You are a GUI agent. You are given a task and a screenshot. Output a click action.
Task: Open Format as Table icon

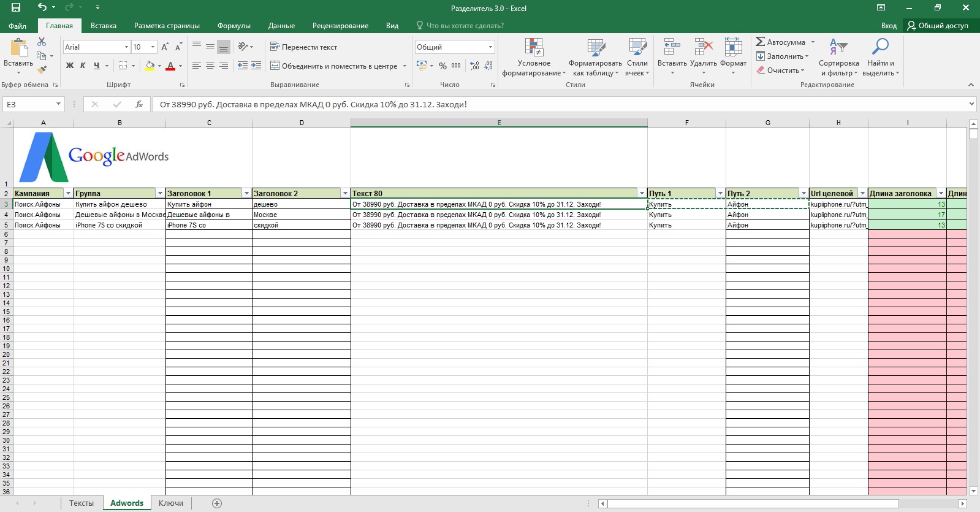pos(596,47)
